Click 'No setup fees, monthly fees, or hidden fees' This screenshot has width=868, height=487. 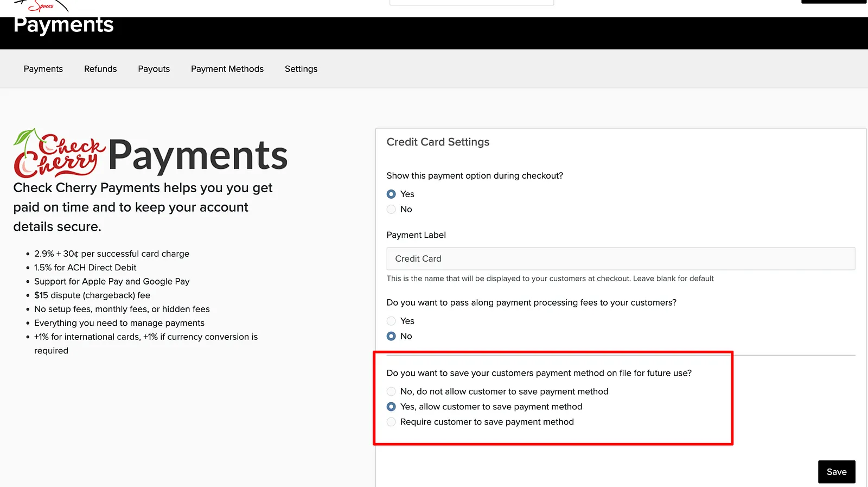(122, 309)
